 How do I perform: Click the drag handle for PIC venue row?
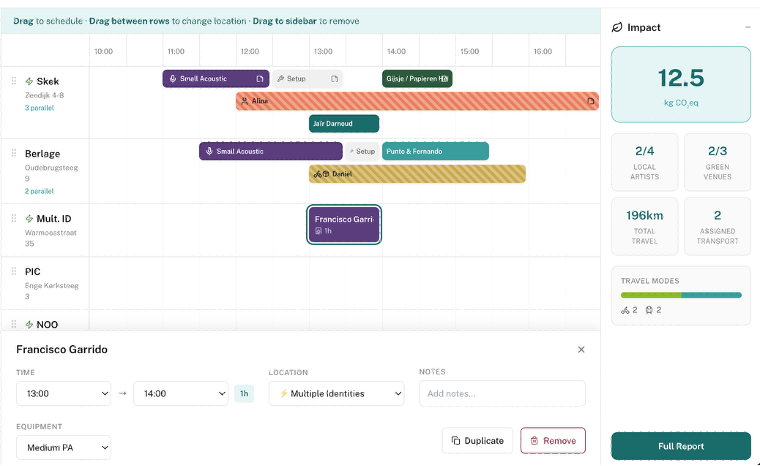(14, 271)
